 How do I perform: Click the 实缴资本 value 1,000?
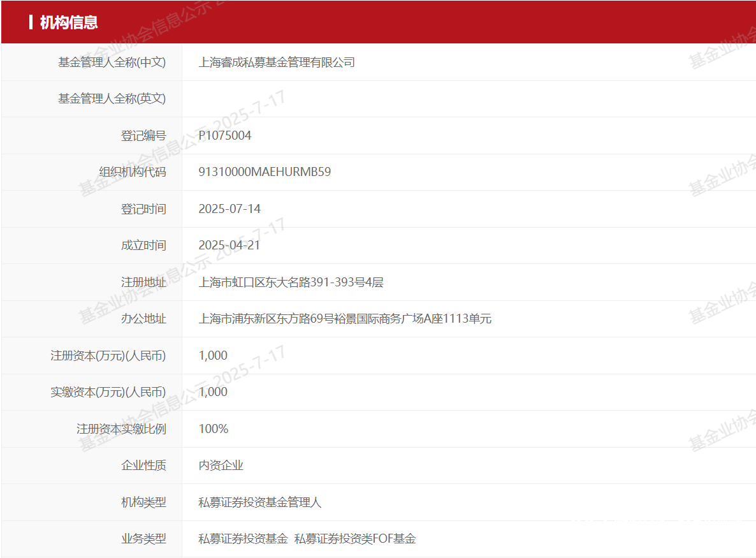(x=213, y=392)
